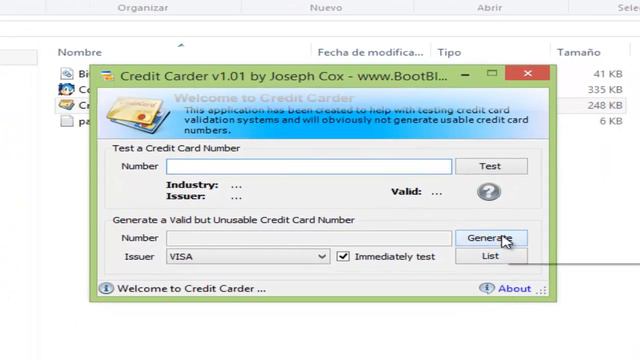Close the Credit Carder window
Image resolution: width=640 pixels, height=360 pixels.
pyautogui.click(x=527, y=73)
